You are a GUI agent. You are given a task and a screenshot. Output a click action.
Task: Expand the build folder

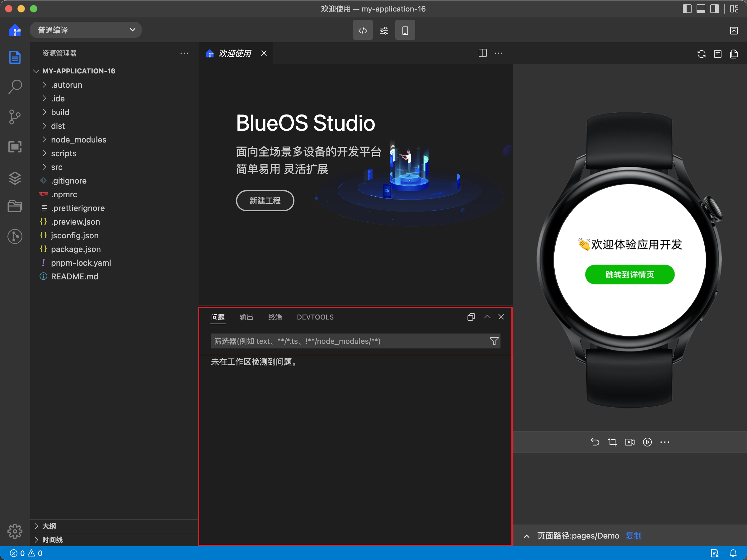(x=59, y=112)
